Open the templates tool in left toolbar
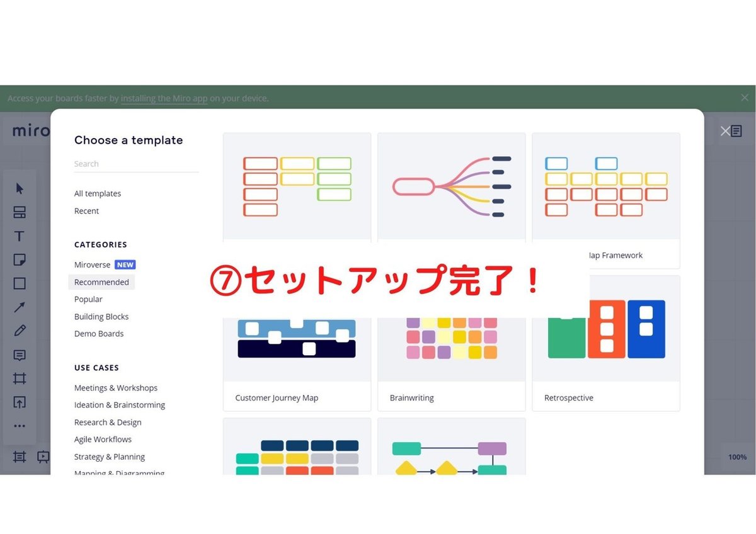This screenshot has width=756, height=534. 20,212
